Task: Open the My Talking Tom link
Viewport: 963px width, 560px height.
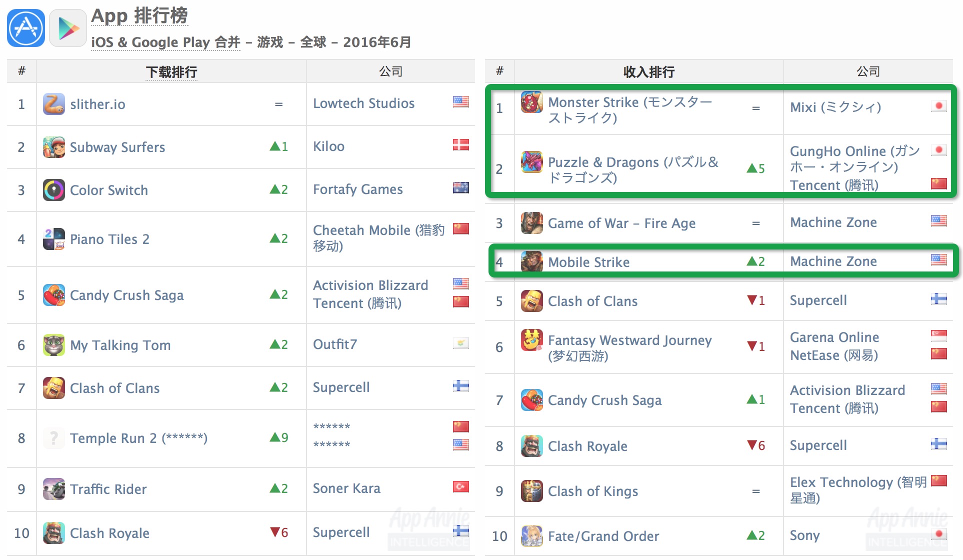Action: [120, 345]
